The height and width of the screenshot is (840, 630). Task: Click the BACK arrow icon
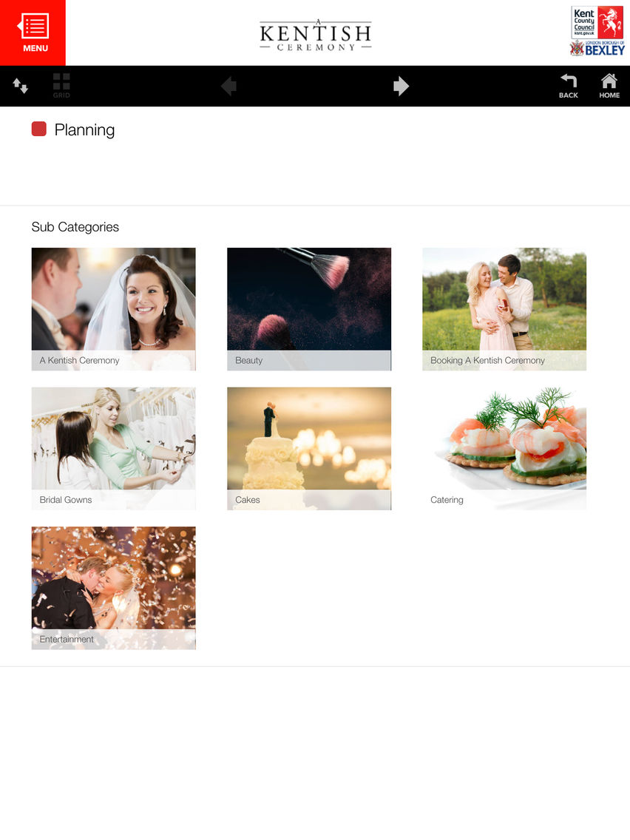point(569,86)
